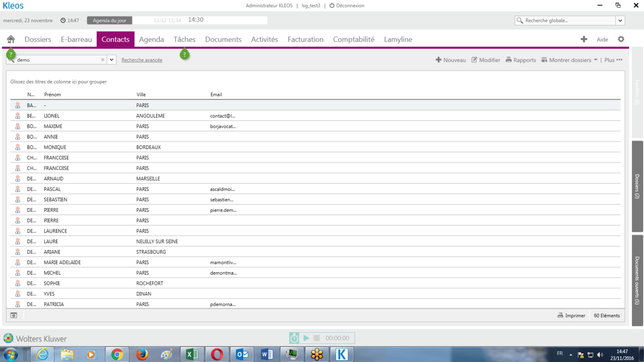Click the Imprimer button
The image size is (644, 362).
coord(571,316)
